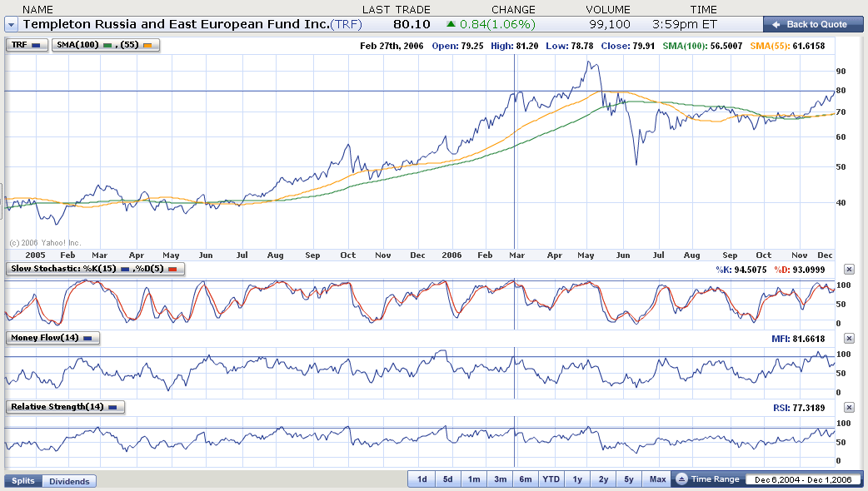Open the Relative Strength(14) indicator settings

[65, 407]
